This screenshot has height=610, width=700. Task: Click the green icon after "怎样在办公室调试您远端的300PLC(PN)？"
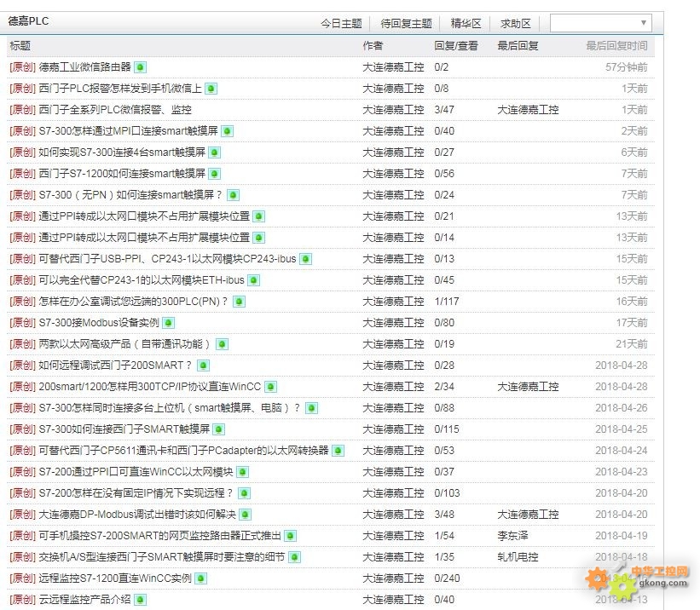click(240, 302)
